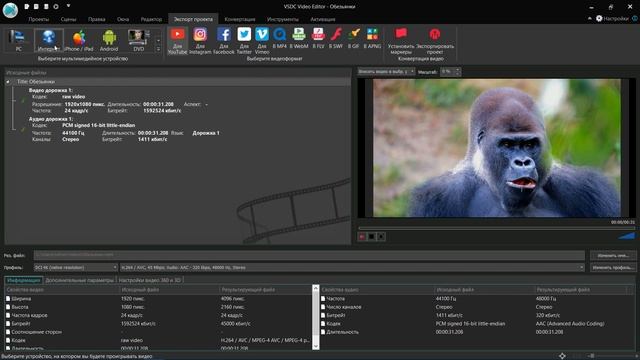
Task: Open the VSDC round application logo menu
Action: click(10, 10)
